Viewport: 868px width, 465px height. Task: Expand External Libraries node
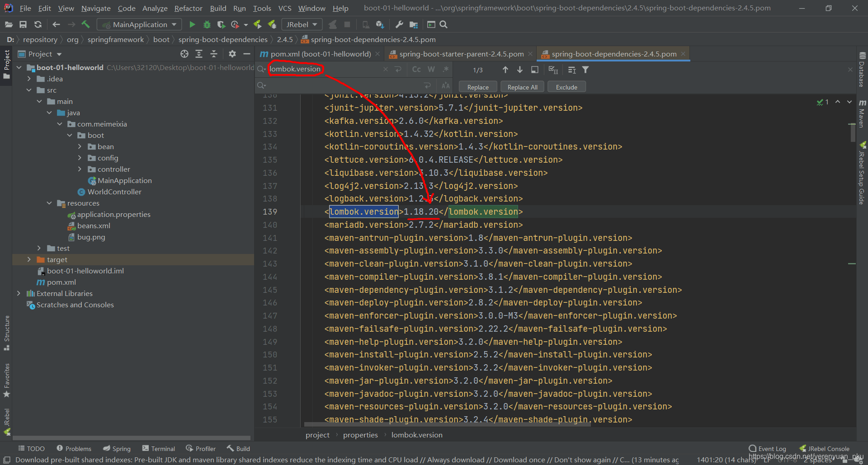tap(19, 293)
